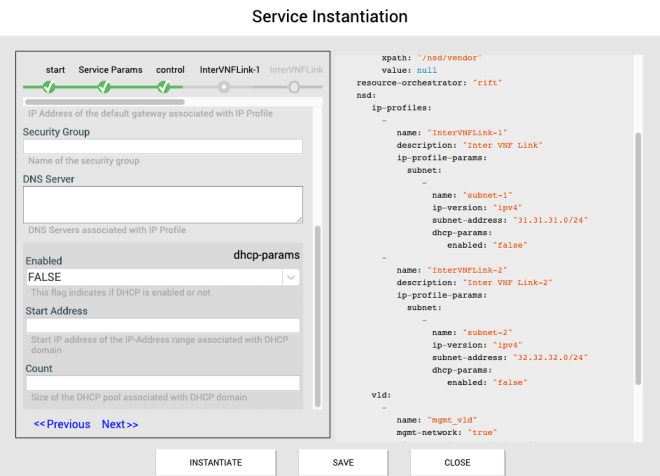The image size is (660, 476).
Task: Click the form panel vertical scrollbar
Action: tap(318, 315)
